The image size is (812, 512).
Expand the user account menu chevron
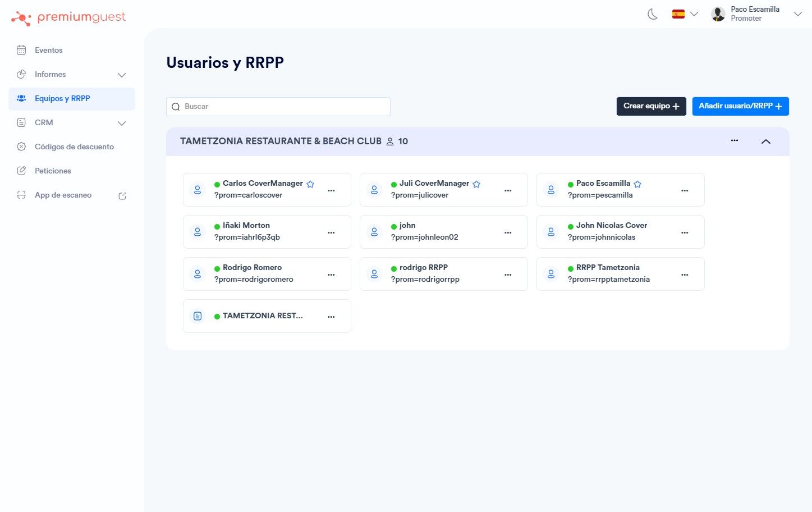[798, 14]
